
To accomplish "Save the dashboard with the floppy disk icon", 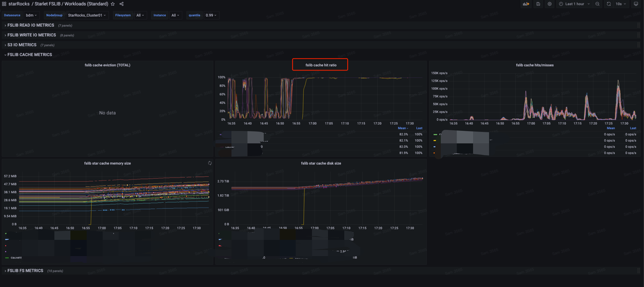I will coord(538,4).
